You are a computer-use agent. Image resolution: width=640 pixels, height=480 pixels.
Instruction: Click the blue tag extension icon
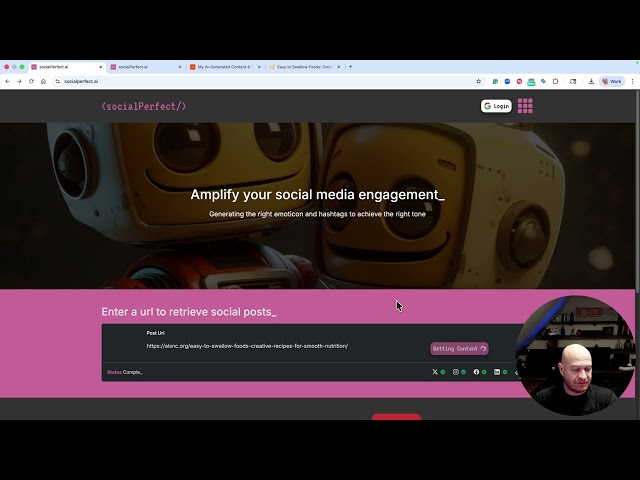pos(543,81)
